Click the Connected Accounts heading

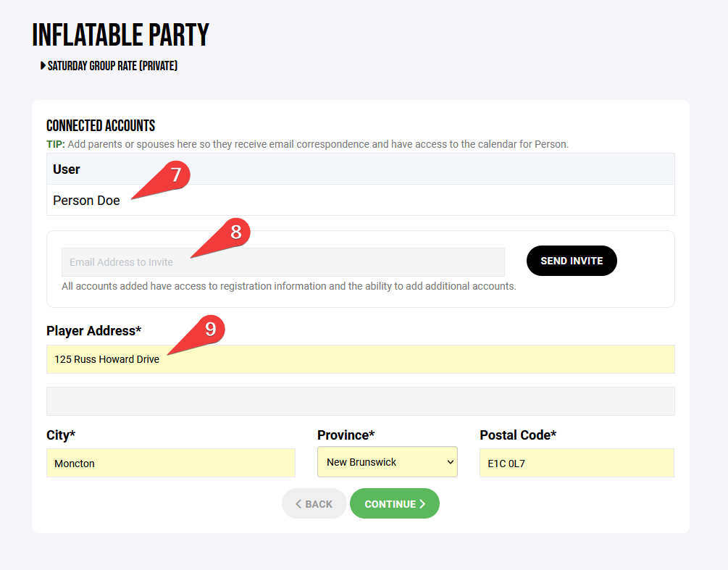101,126
